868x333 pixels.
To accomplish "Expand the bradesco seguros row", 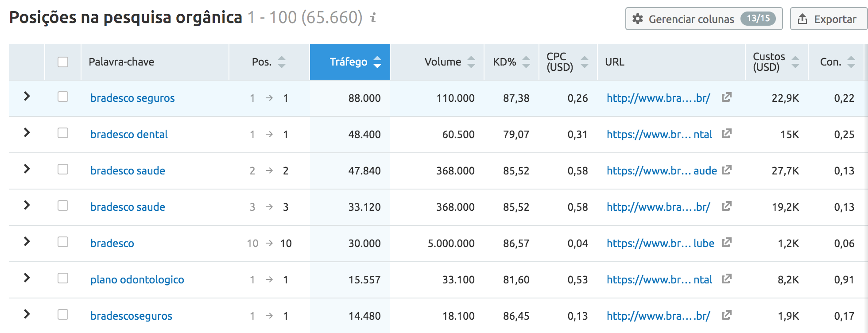I will pyautogui.click(x=27, y=96).
